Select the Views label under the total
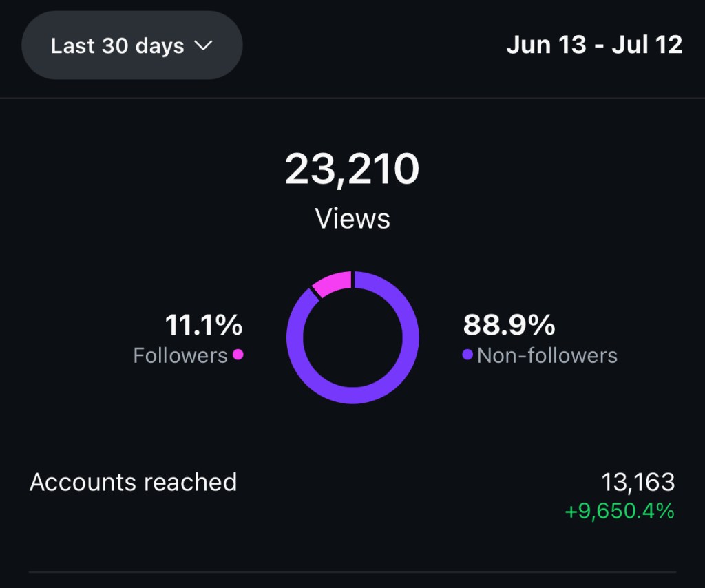 [352, 219]
